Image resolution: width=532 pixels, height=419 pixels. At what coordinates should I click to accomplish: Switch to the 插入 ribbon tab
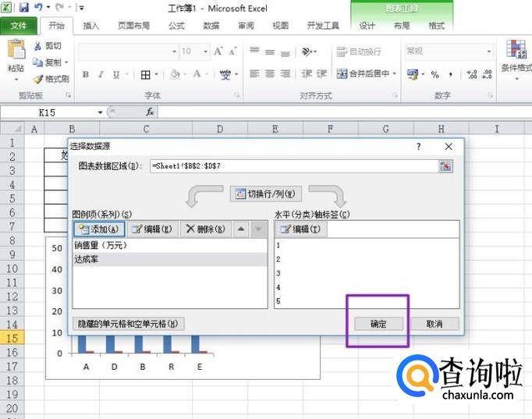coord(91,26)
